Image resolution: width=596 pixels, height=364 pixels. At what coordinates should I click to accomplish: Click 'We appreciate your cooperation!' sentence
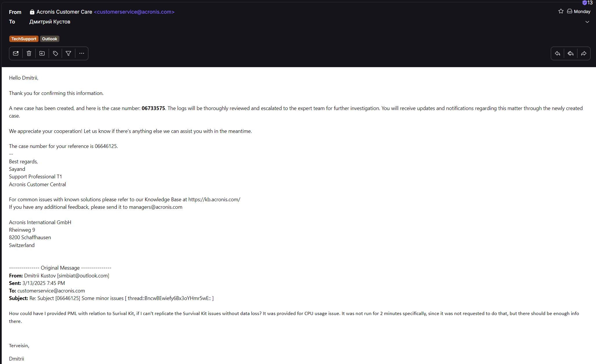point(45,131)
